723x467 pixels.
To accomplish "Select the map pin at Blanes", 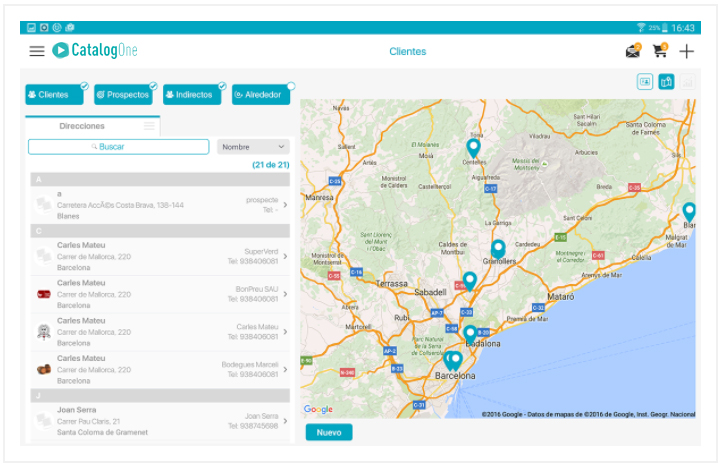I will click(x=689, y=213).
